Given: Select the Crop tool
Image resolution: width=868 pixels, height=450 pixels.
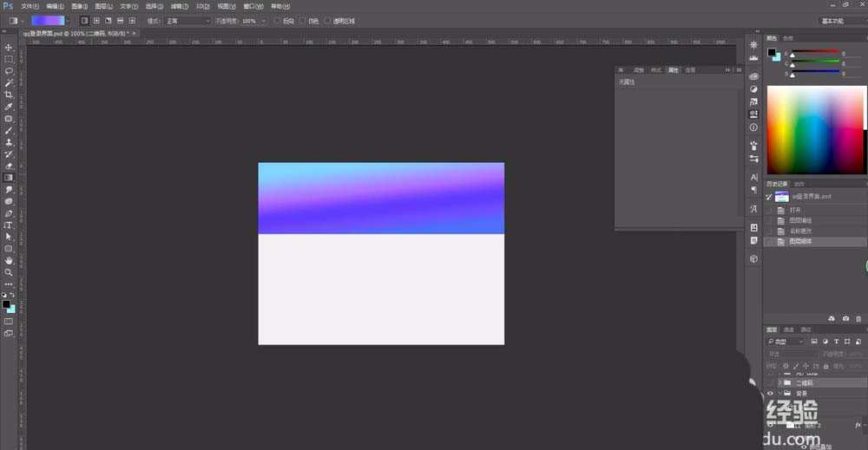Looking at the screenshot, I should 9,95.
